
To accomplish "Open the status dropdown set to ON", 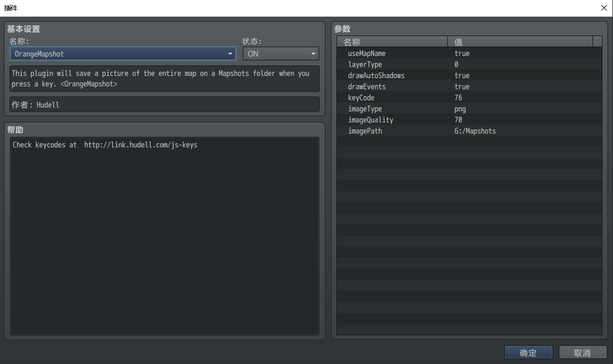I will coord(280,54).
